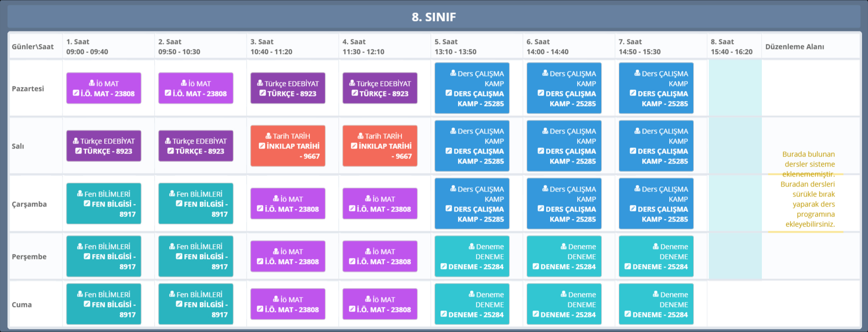Click teacher icon on Çarşamba 1. Saat Fen Bilimleri card
Viewport: 868px width, 332px height.
click(80, 194)
